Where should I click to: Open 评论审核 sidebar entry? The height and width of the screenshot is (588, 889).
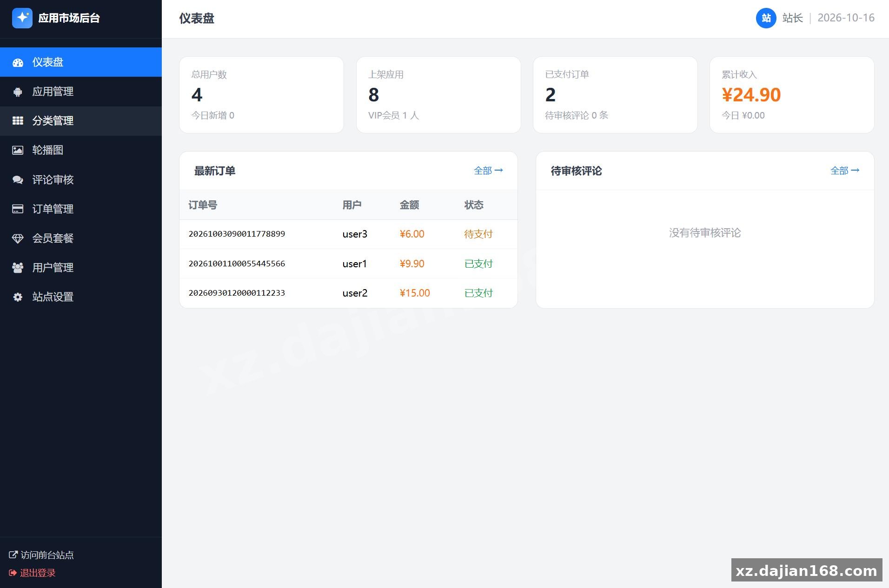[x=81, y=179]
